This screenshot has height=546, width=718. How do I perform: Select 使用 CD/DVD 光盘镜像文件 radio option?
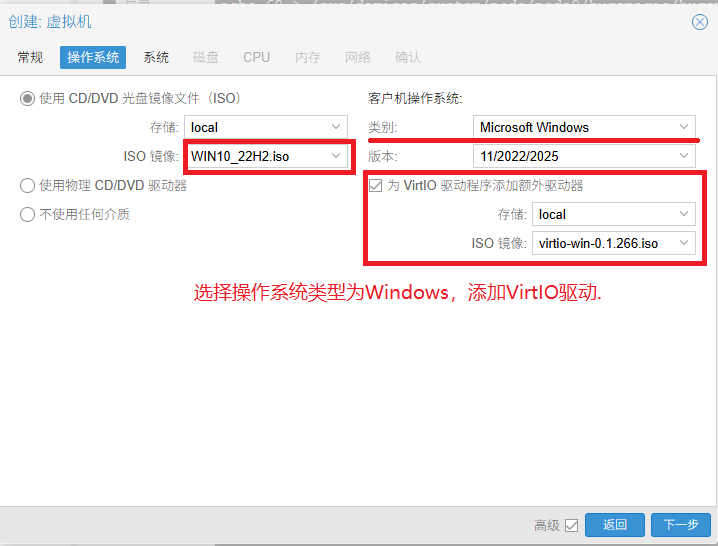[x=28, y=98]
